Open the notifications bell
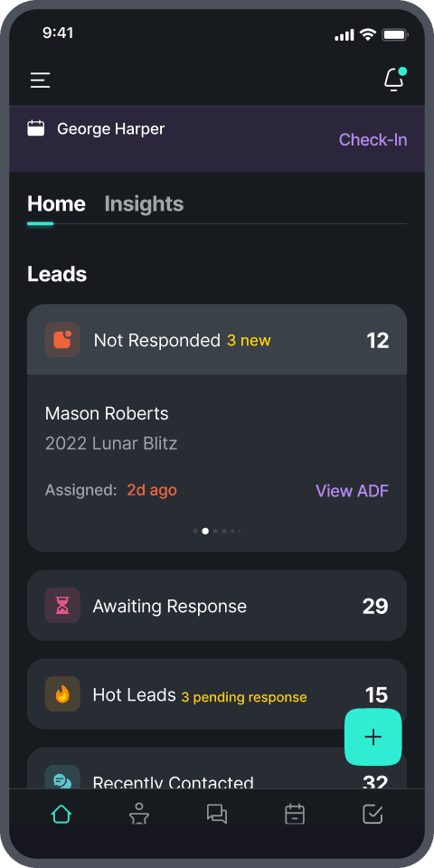 [x=395, y=80]
